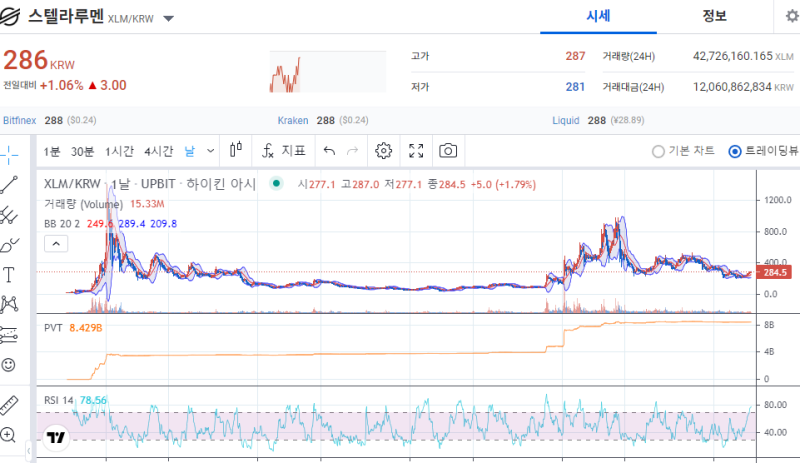Click the BB 20 2 indicator legend
Image resolution: width=800 pixels, height=463 pixels.
[x=62, y=224]
